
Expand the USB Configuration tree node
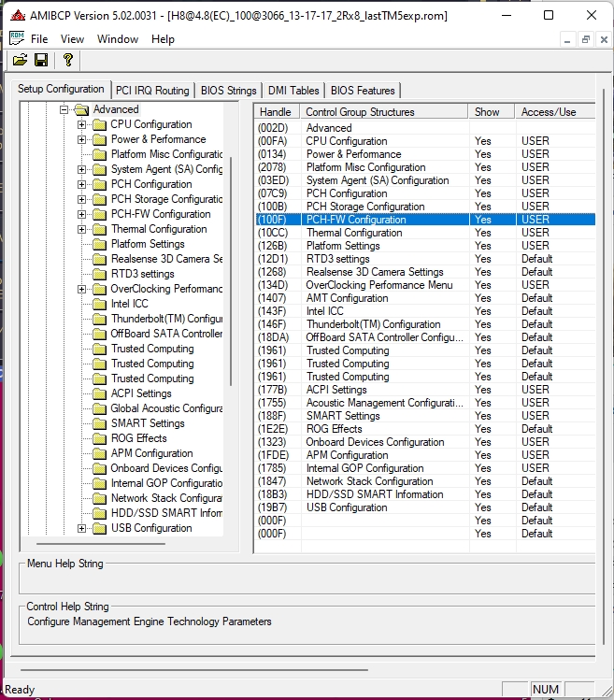tap(81, 529)
